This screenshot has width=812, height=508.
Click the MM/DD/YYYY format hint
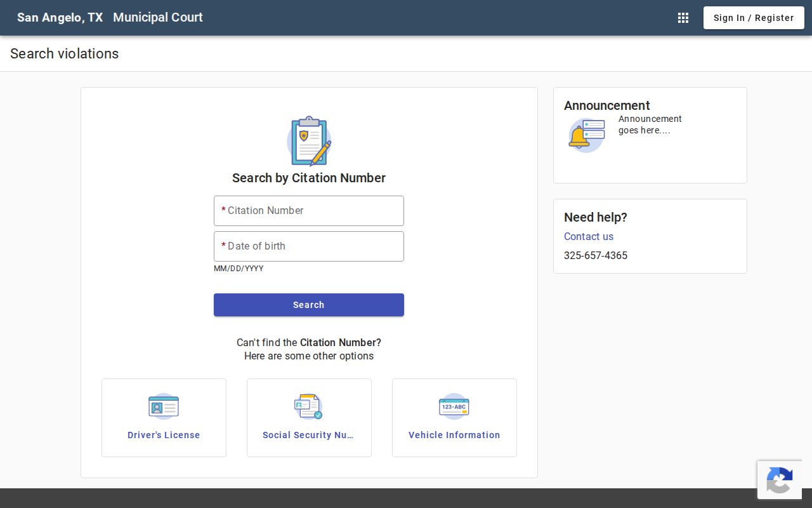pyautogui.click(x=239, y=269)
